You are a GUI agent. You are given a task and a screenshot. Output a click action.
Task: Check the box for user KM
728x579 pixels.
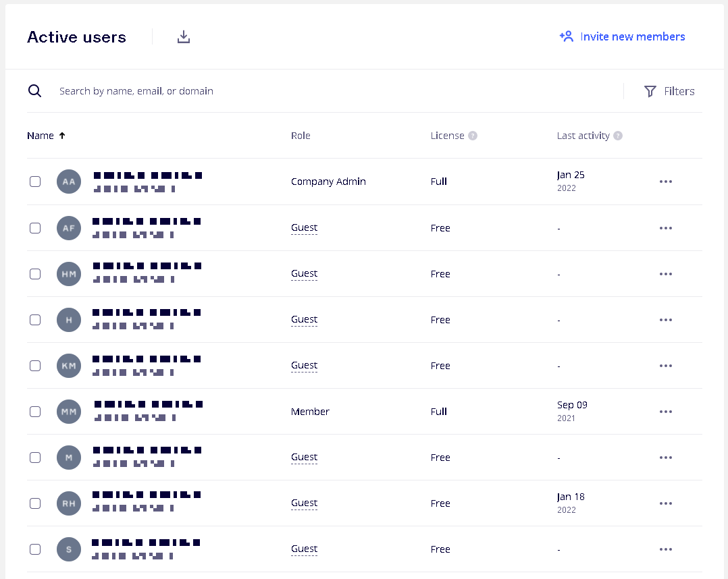35,366
